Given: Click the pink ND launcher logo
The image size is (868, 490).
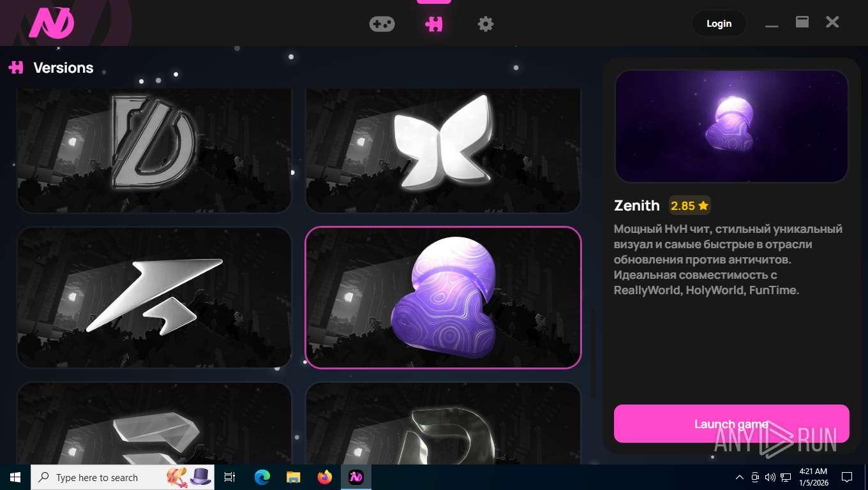Looking at the screenshot, I should coord(52,24).
